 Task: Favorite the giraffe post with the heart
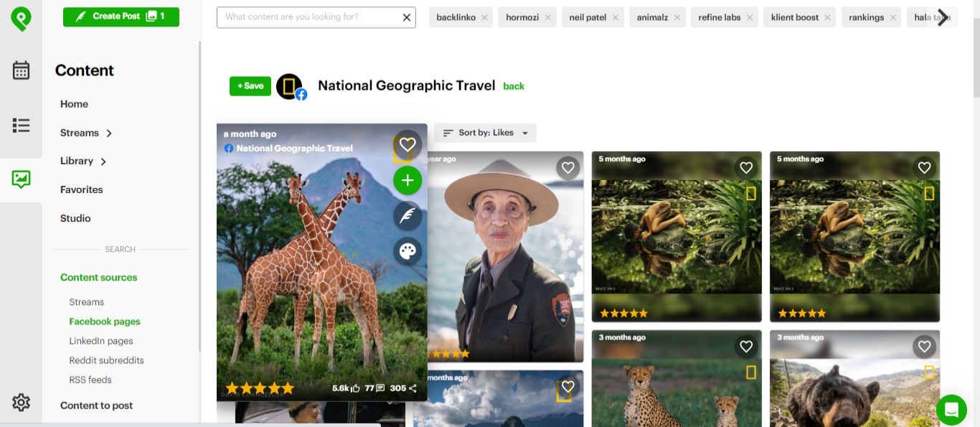tap(407, 144)
